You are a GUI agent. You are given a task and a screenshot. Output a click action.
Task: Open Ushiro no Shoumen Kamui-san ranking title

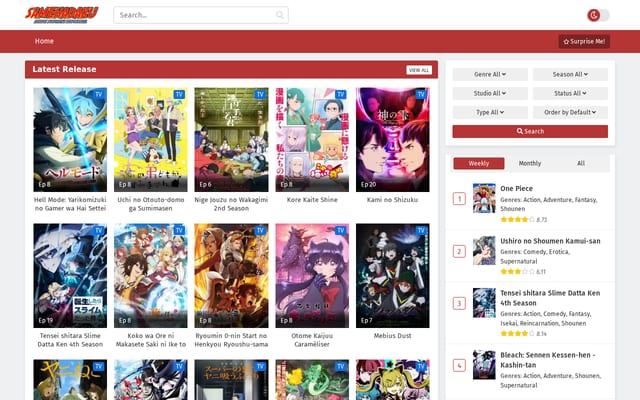tap(550, 241)
